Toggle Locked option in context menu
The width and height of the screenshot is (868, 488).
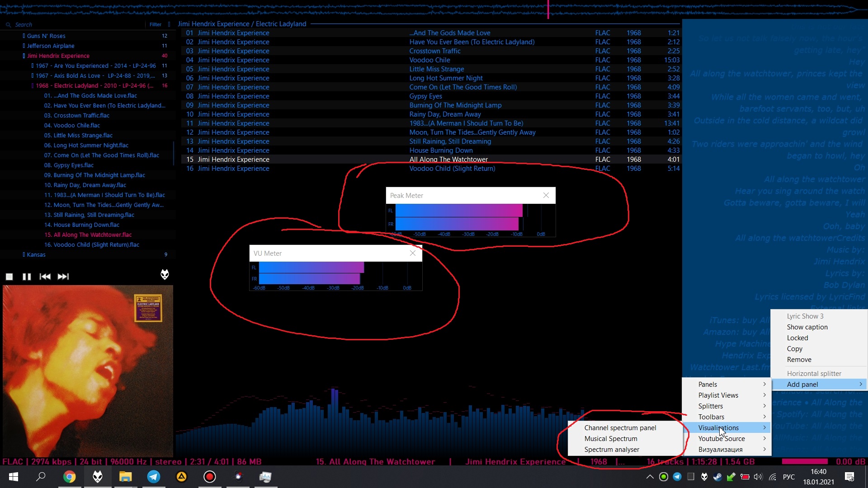797,338
